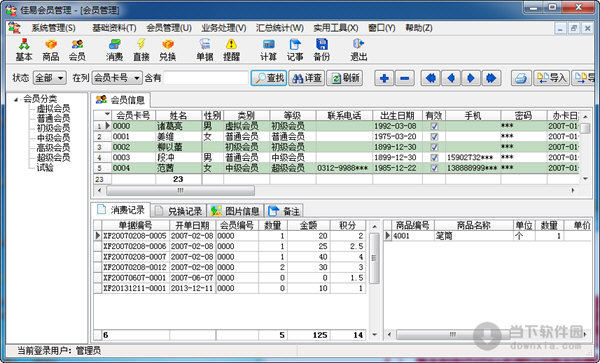Open the 帮助(Z) menu
This screenshot has height=363, width=600.
[x=419, y=28]
